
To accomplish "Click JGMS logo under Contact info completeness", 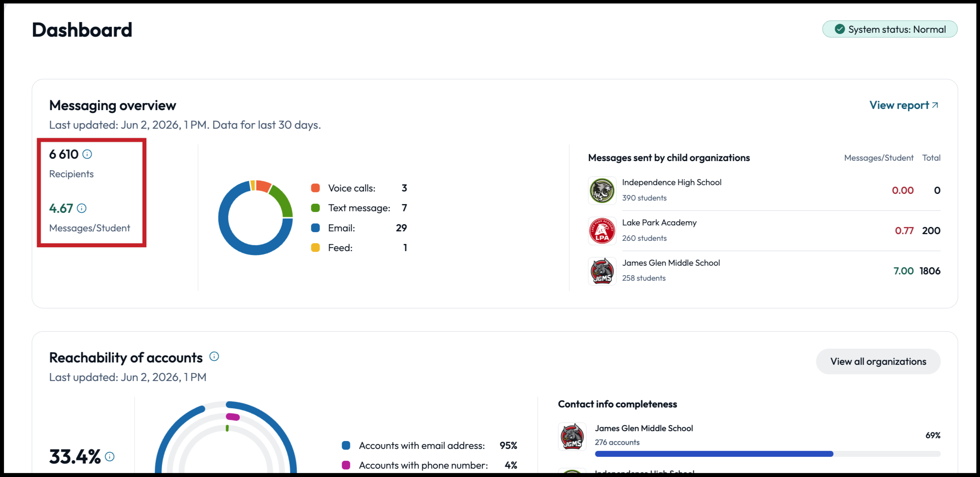I will (572, 436).
